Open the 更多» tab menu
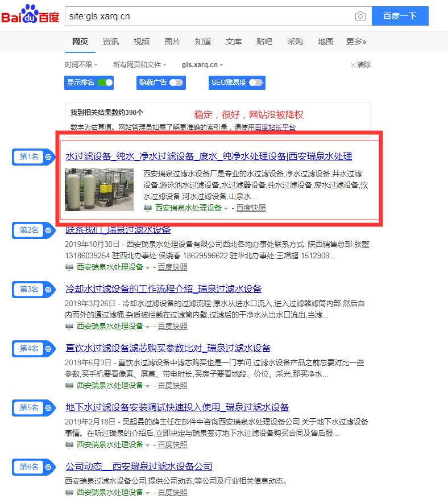This screenshot has width=448, height=503. pos(356,42)
